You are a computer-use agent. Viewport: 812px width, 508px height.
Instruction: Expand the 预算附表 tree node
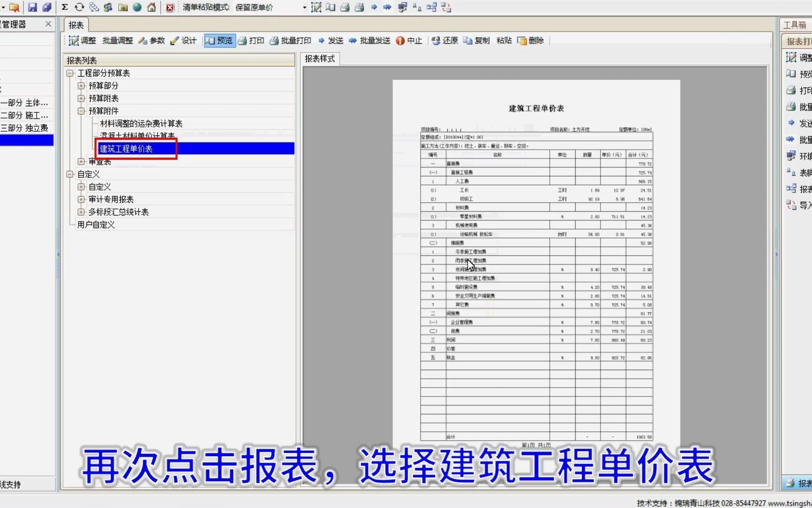[x=81, y=98]
